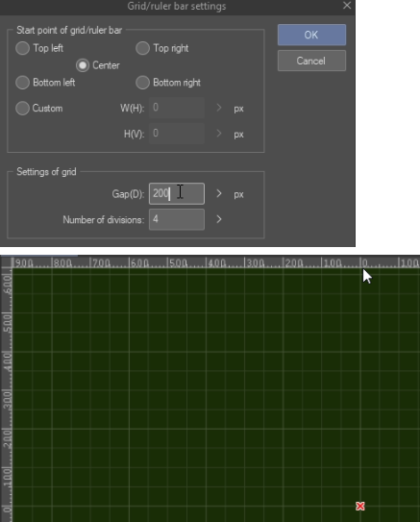Click the Gap(D) value input field
The image size is (420, 522).
(x=177, y=194)
